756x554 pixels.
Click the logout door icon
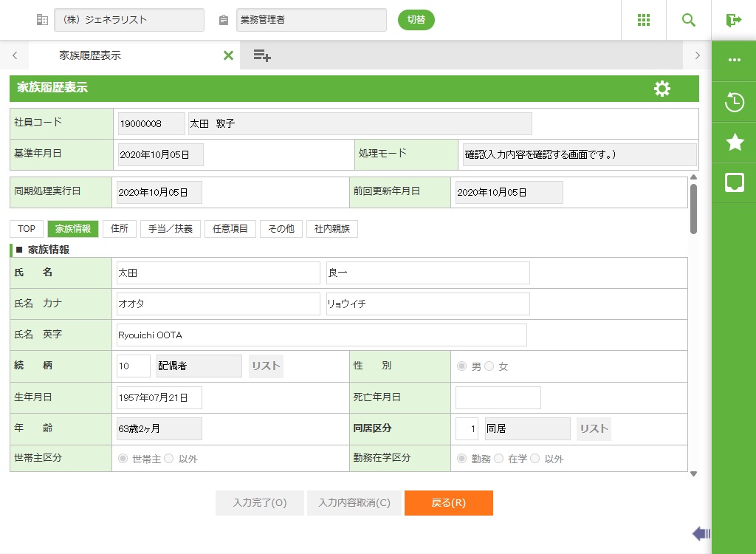[x=733, y=20]
